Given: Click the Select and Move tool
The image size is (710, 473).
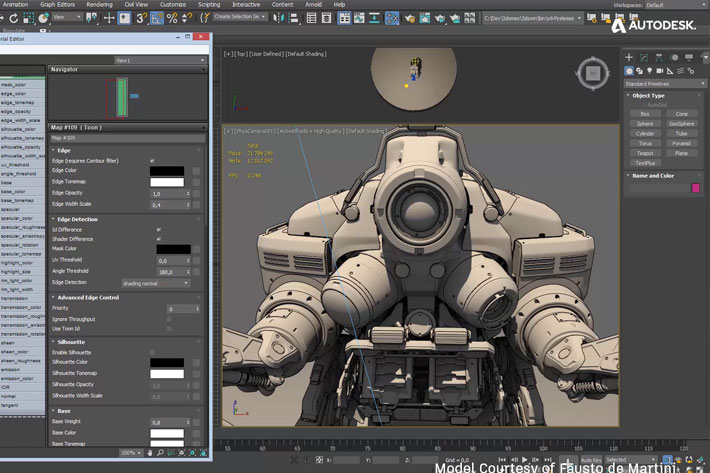Looking at the screenshot, I should click(108, 18).
